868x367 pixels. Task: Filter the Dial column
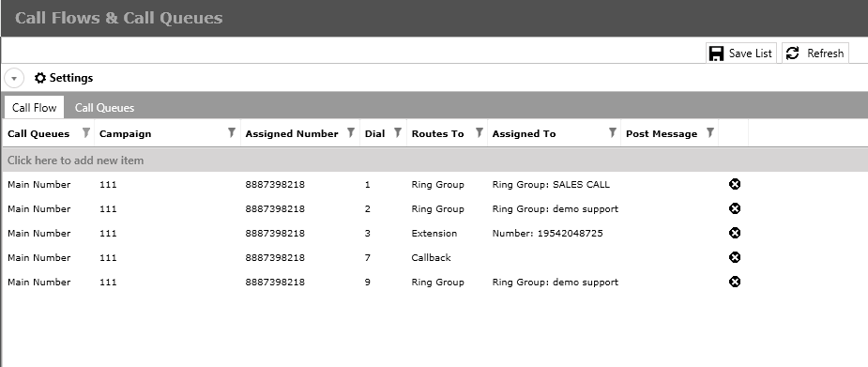point(398,133)
